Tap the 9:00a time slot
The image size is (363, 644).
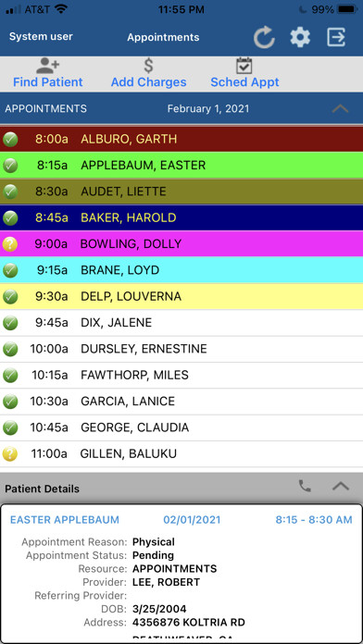pos(51,244)
